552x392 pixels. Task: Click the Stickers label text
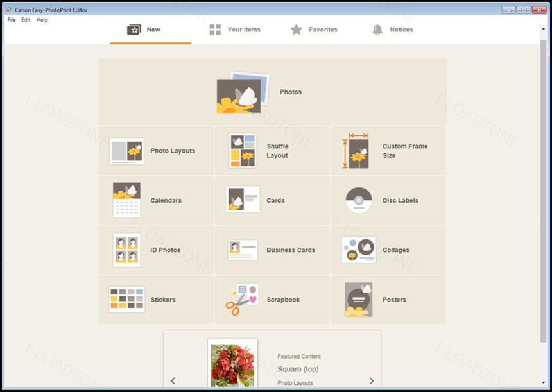click(163, 300)
